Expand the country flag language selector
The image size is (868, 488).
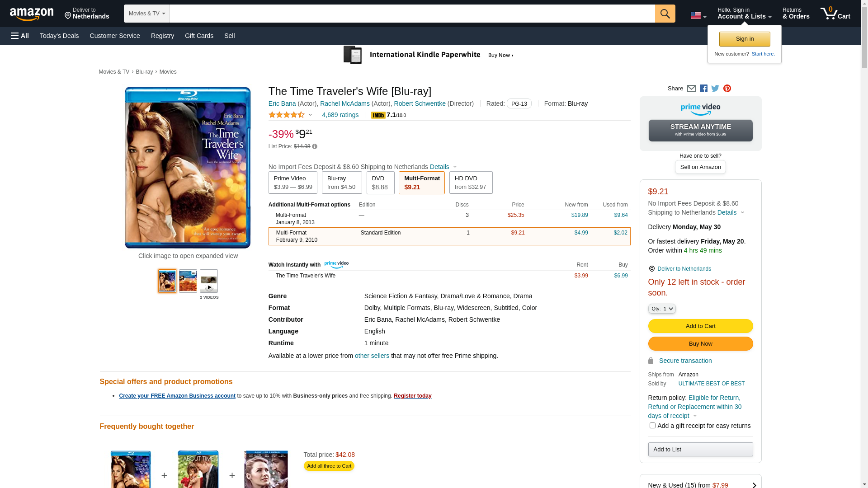tap(698, 16)
